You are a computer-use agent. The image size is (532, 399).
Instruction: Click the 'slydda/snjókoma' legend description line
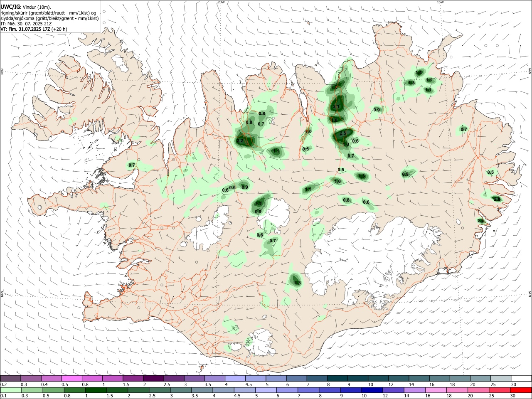point(49,18)
